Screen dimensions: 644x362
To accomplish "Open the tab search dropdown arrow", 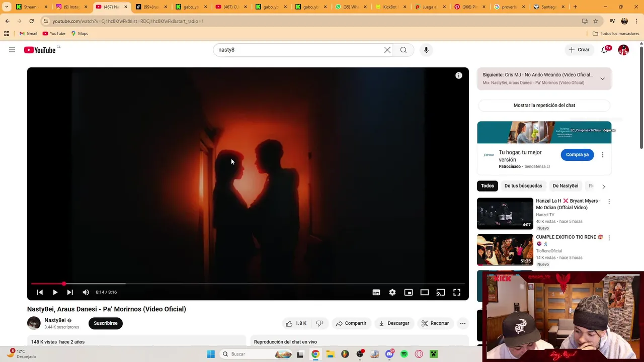I will (x=7, y=7).
